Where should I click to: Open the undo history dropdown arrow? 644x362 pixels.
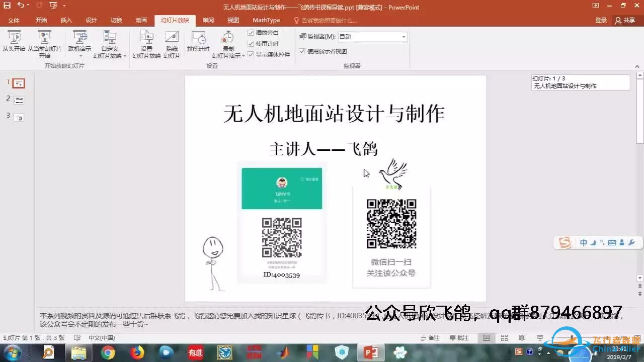pyautogui.click(x=28, y=6)
